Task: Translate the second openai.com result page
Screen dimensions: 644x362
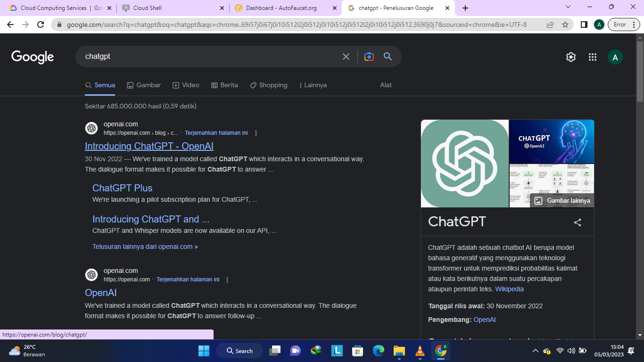Action: point(188,280)
